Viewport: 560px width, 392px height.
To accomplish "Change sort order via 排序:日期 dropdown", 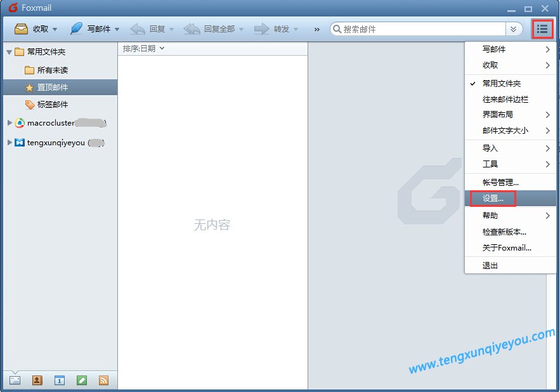I will 143,48.
